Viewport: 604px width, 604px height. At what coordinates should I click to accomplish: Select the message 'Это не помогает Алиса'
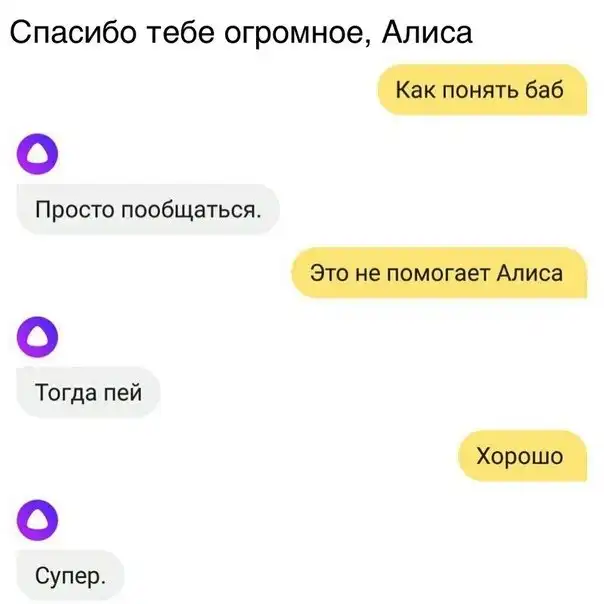tap(440, 273)
